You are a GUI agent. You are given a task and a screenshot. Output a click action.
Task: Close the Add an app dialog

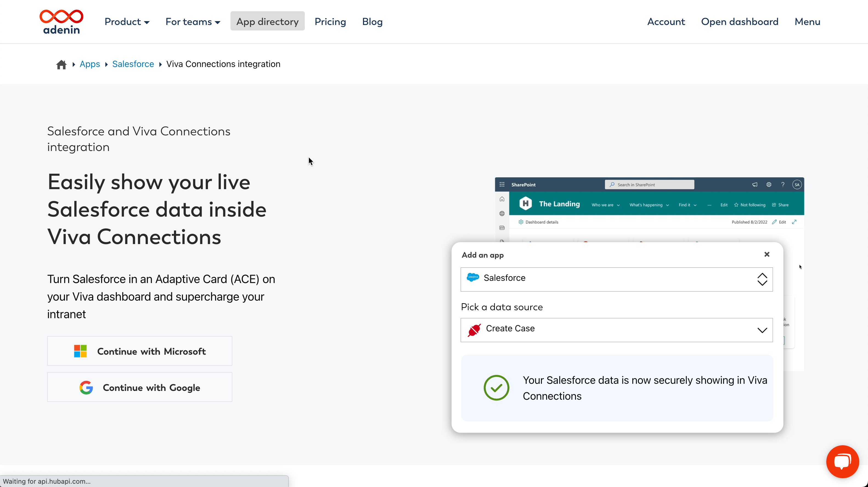point(767,254)
